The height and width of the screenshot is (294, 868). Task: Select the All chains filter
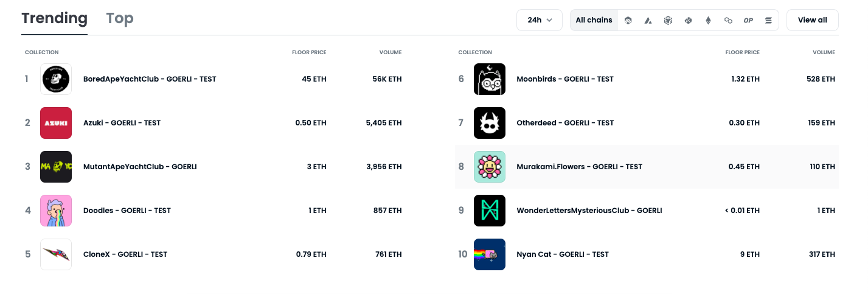594,20
